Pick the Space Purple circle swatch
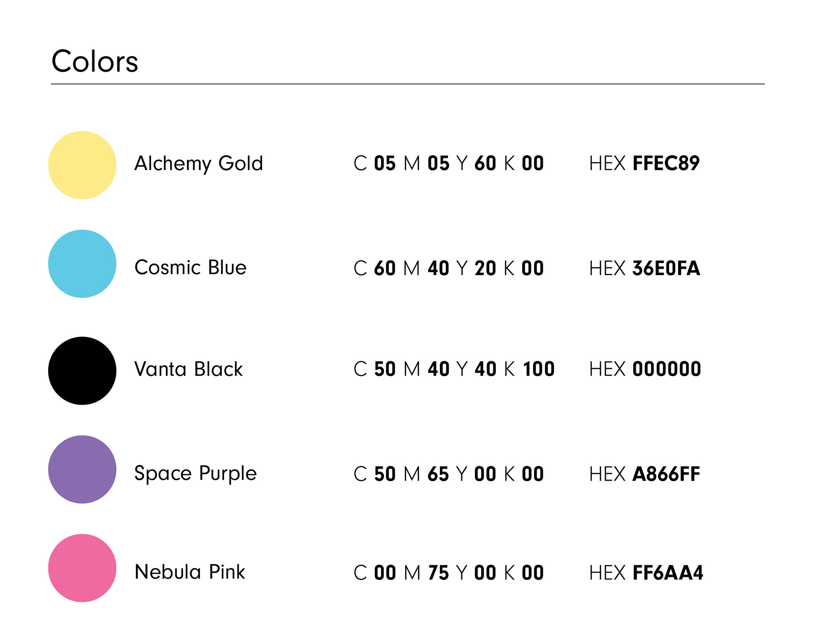The height and width of the screenshot is (644, 813). pos(82,469)
